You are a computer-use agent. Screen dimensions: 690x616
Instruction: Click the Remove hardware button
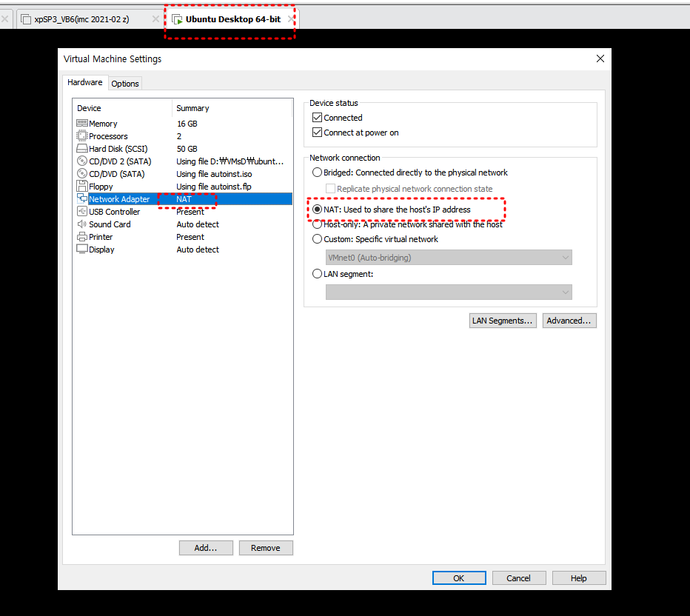(265, 548)
